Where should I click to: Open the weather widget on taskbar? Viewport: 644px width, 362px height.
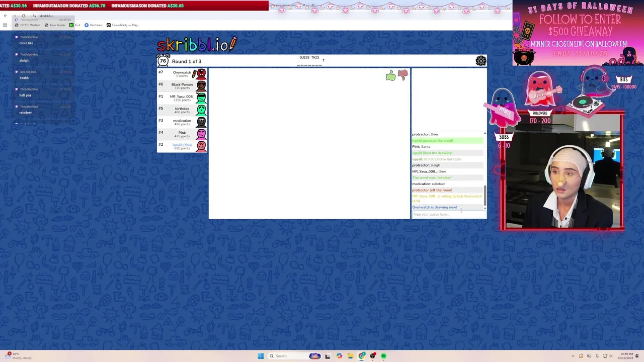(x=19, y=356)
